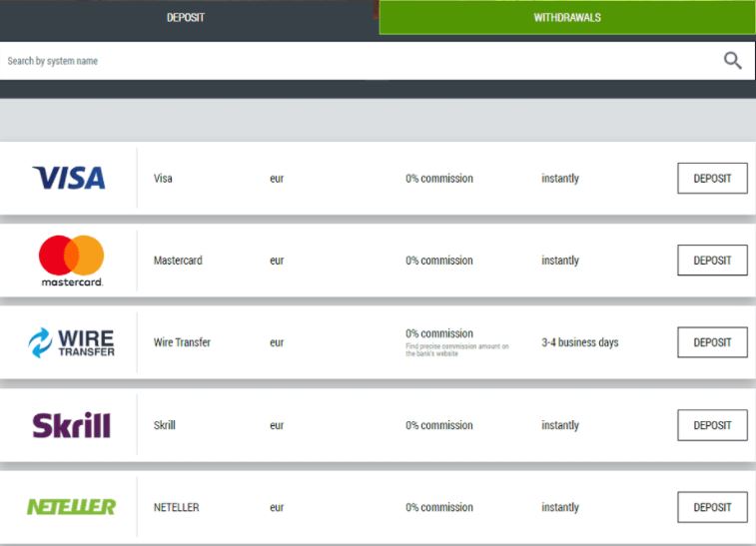Click '0% commission' in Wire Transfer row
This screenshot has width=756, height=546.
click(x=439, y=333)
